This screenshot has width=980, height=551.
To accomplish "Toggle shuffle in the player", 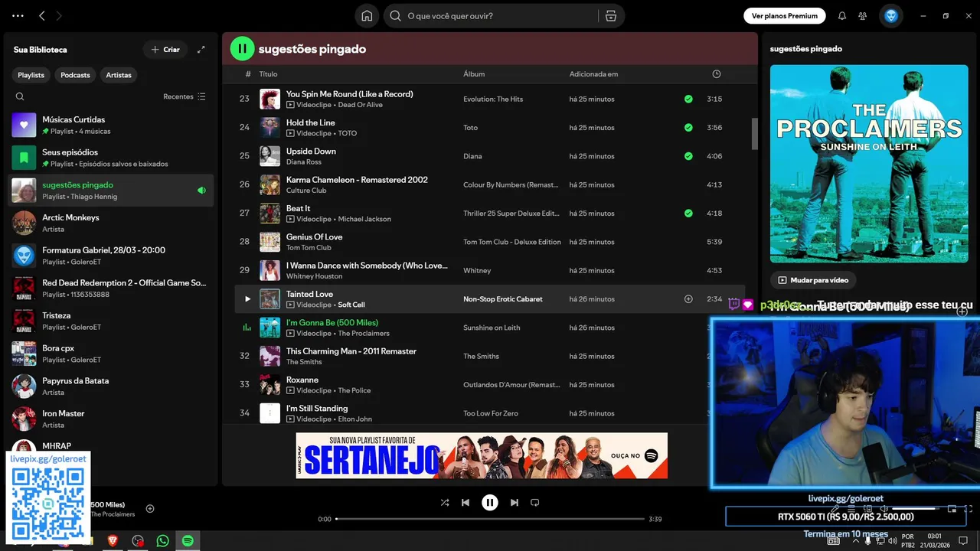I will point(445,503).
